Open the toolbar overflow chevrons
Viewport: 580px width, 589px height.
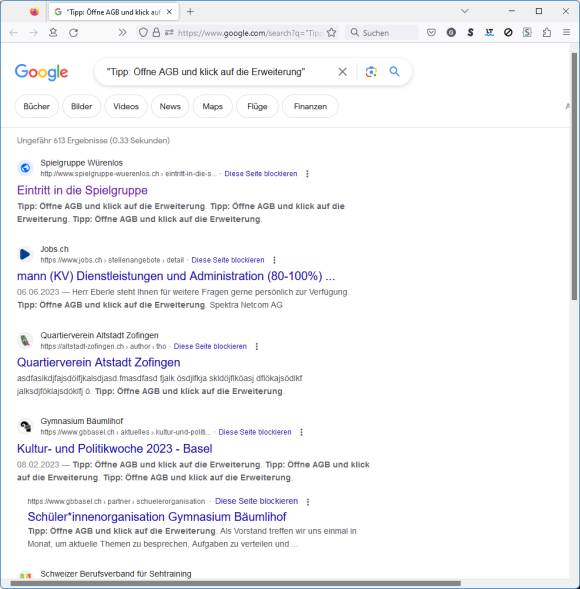point(122,33)
